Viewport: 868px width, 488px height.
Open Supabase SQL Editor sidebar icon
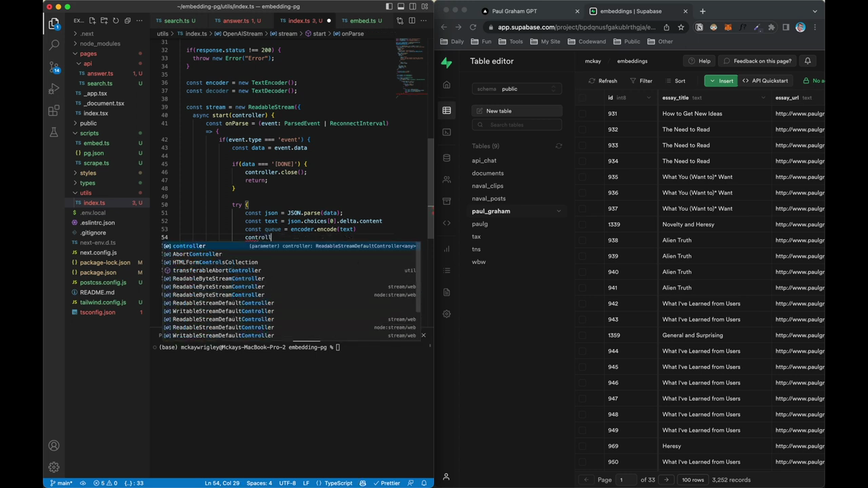tap(446, 132)
